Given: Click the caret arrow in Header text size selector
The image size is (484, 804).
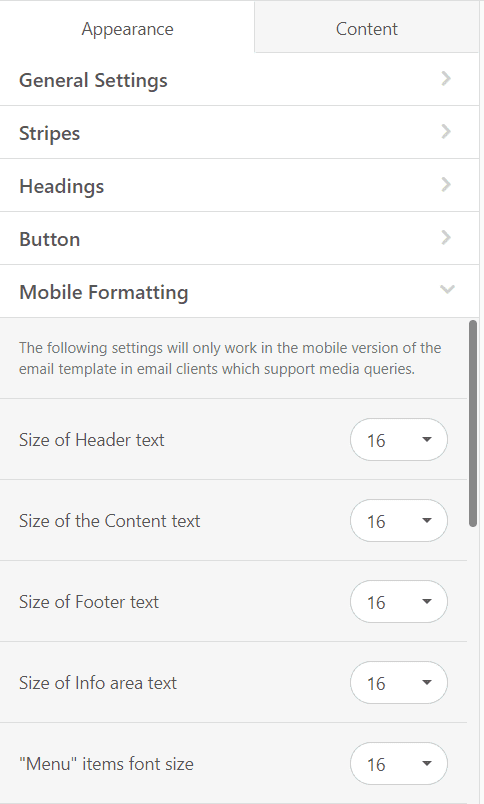Looking at the screenshot, I should click(x=427, y=439).
